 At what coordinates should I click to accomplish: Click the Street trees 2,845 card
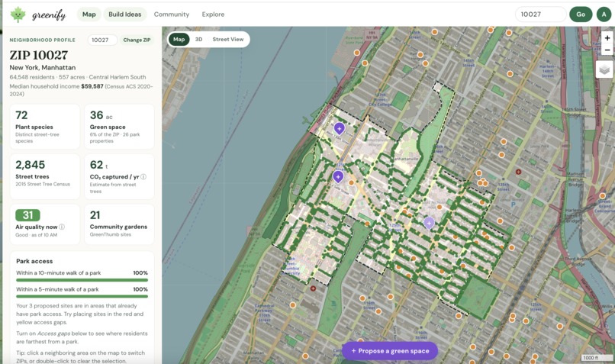coord(45,176)
